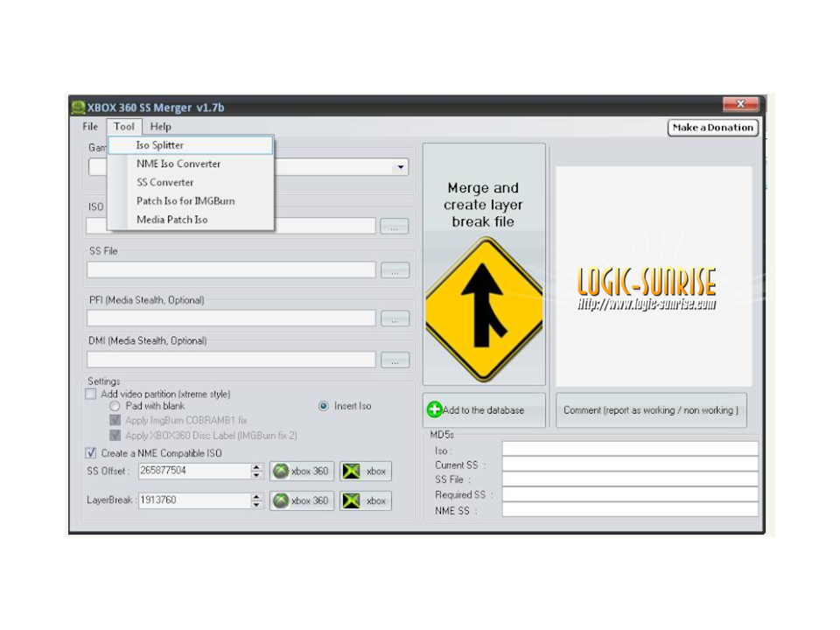This screenshot has width=840, height=630.
Task: Click the Make a Donation button
Action: click(x=712, y=128)
